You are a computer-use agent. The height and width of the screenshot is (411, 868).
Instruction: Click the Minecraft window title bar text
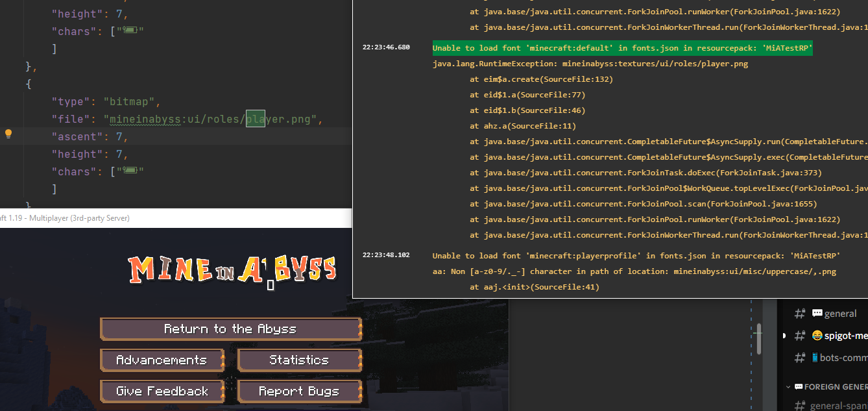pos(65,218)
